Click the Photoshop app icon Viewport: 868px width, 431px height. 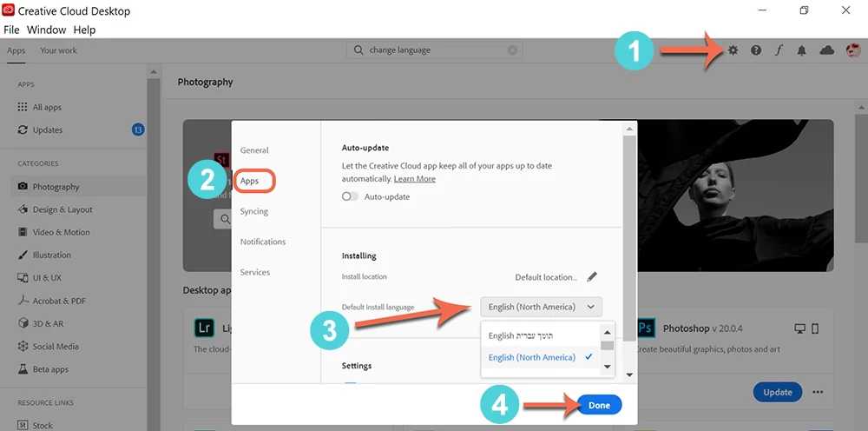646,328
